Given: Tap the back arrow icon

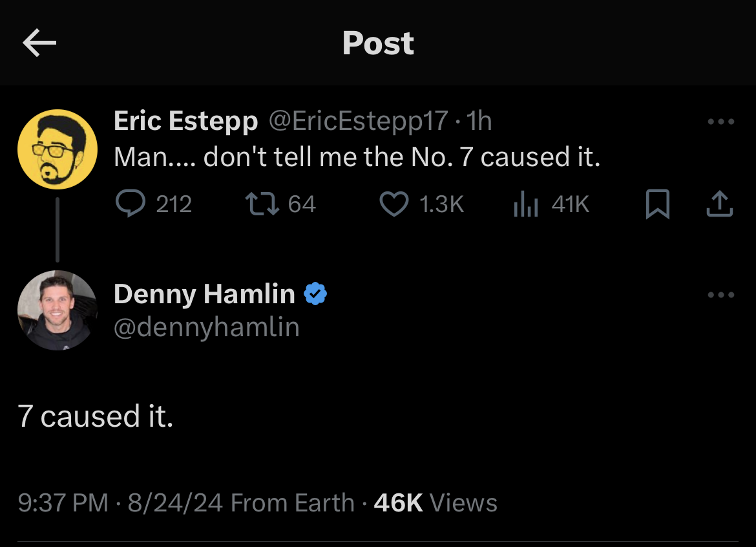Looking at the screenshot, I should click(x=39, y=43).
